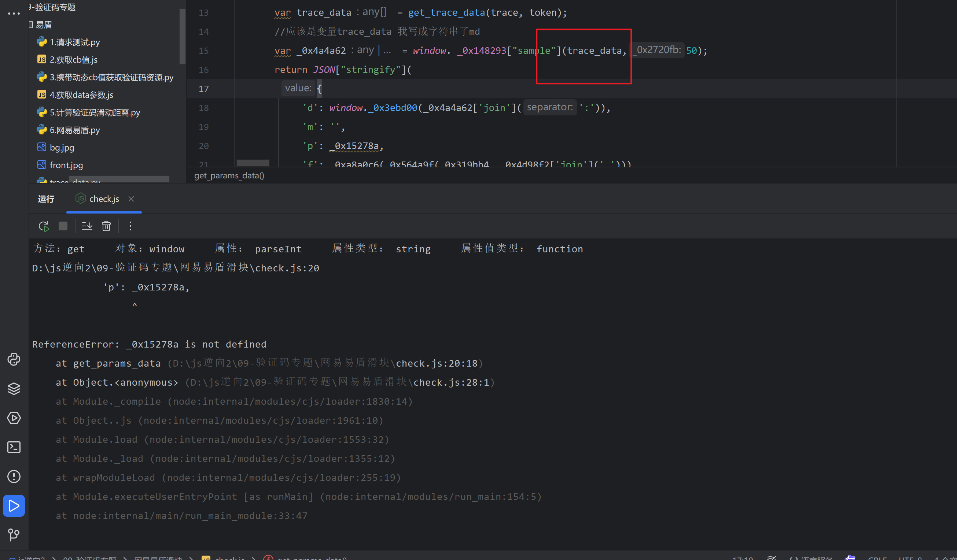Click the _0x4a4a62 variable on line 15
Viewport: 957px width, 560px height.
point(321,51)
